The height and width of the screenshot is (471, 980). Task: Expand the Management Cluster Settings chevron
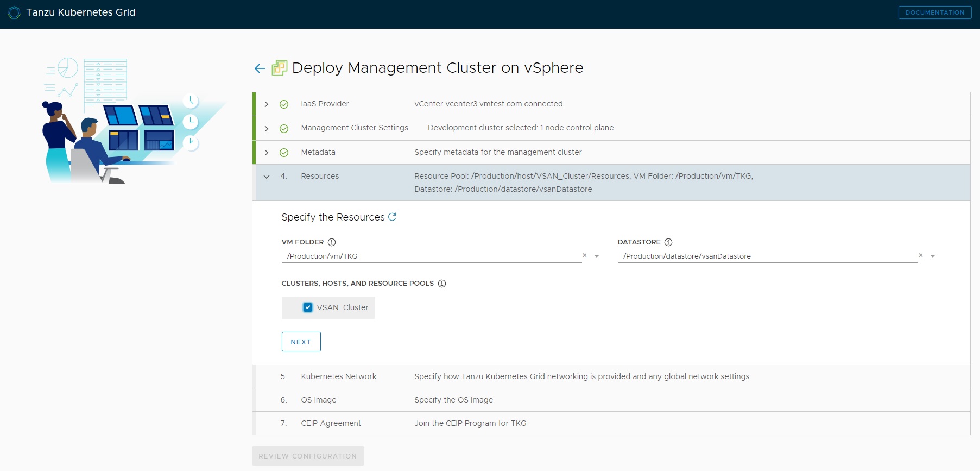click(x=267, y=129)
